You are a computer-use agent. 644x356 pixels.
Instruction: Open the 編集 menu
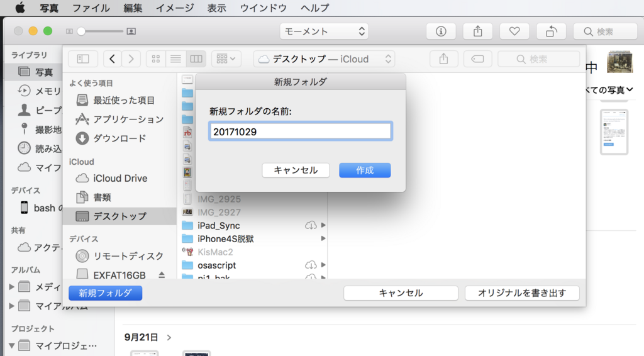tap(133, 8)
